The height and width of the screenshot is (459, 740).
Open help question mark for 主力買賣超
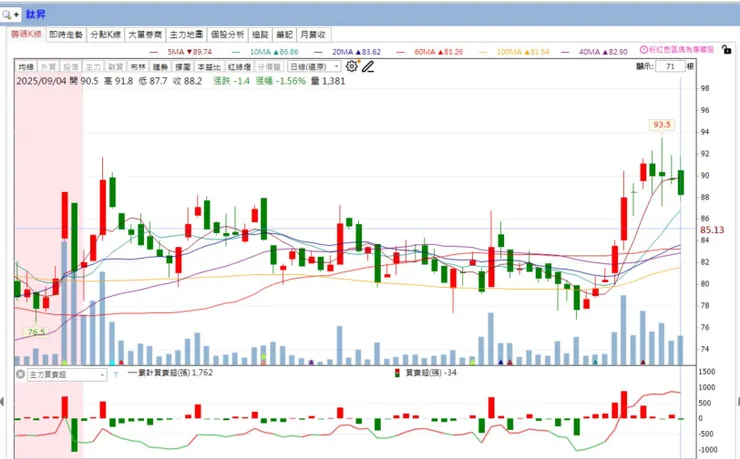116,375
